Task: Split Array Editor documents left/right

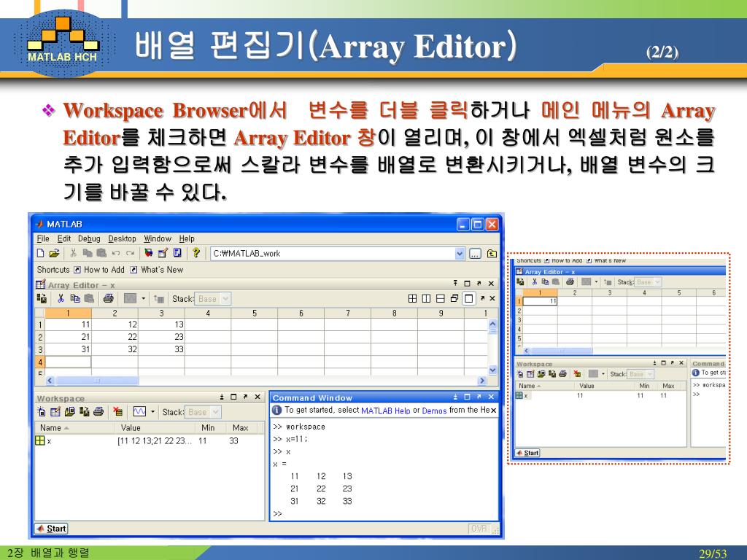Action: click(x=426, y=298)
